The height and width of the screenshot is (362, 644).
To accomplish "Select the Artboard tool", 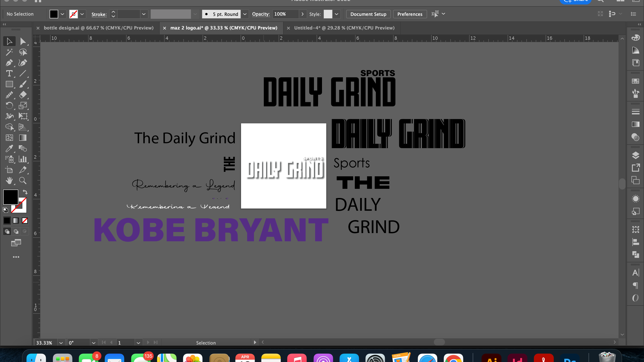I will [9, 170].
